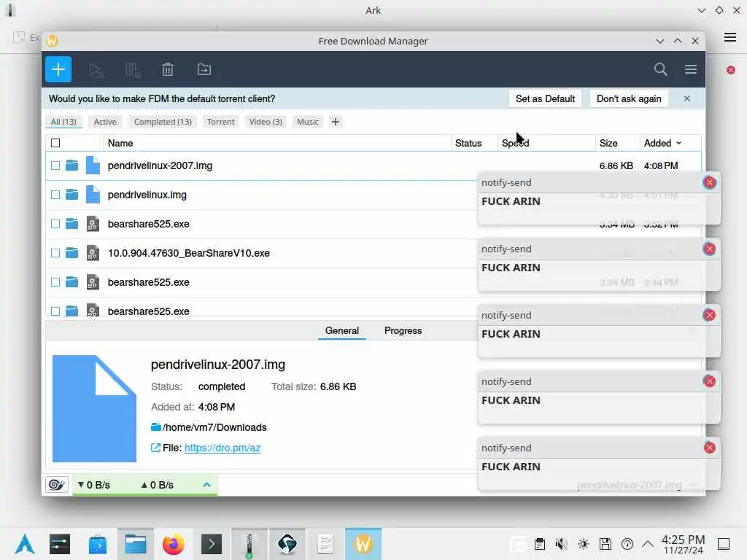This screenshot has width=747, height=560.
Task: Open the https://dro.pm/az link
Action: [222, 448]
